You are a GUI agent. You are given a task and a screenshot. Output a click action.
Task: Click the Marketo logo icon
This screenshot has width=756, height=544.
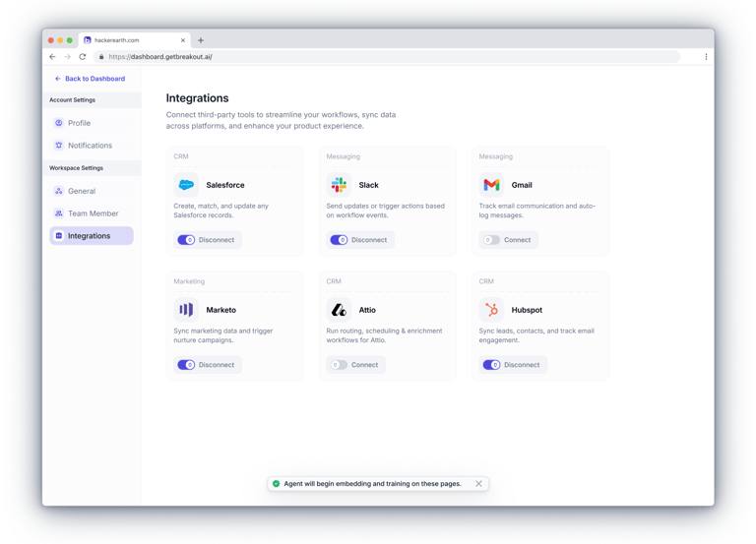pyautogui.click(x=186, y=309)
